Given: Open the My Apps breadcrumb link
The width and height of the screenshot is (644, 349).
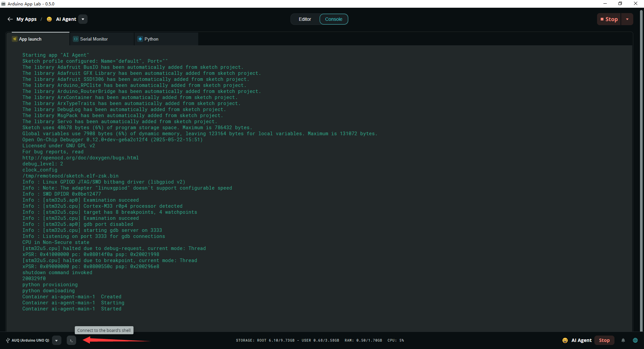Looking at the screenshot, I should point(26,19).
